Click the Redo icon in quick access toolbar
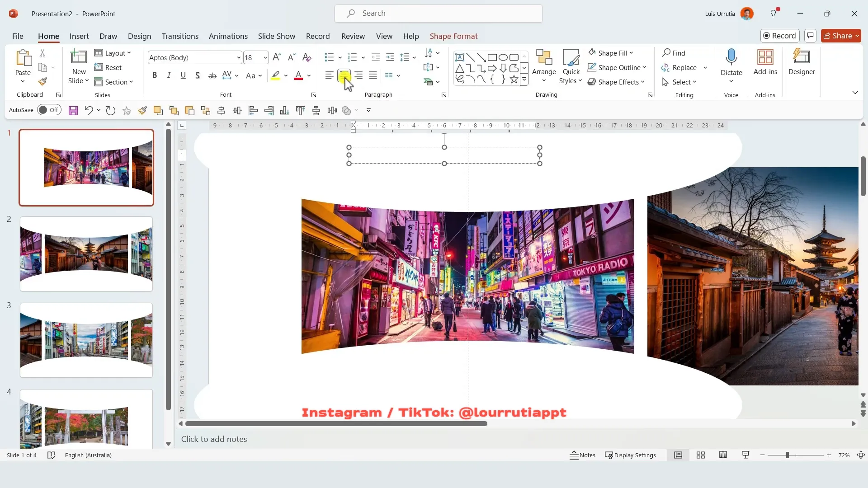868x488 pixels. click(110, 110)
